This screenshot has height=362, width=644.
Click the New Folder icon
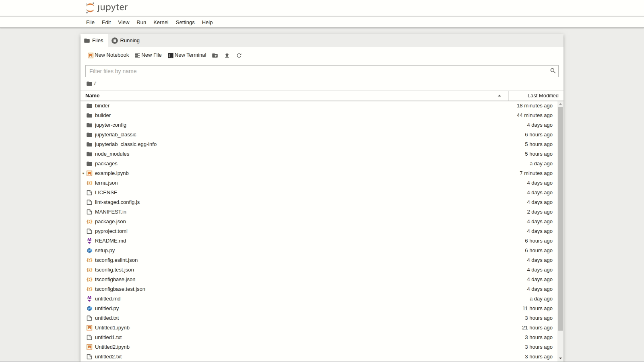point(215,56)
